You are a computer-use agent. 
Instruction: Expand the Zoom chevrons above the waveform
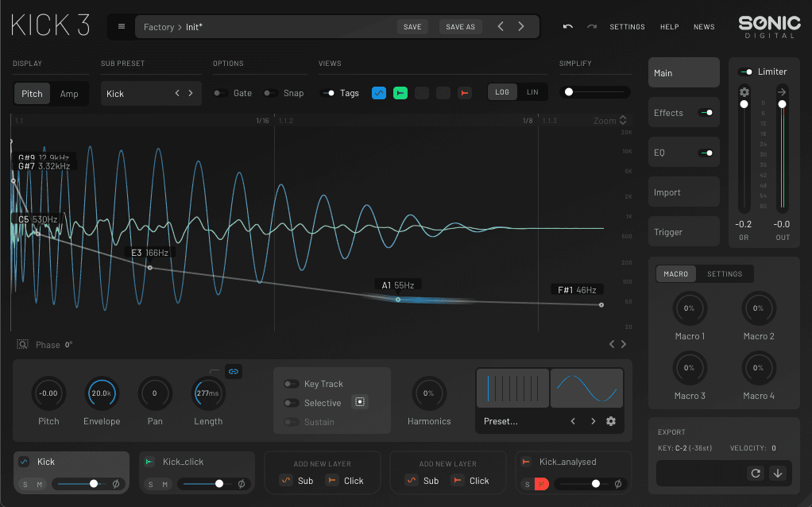(x=624, y=120)
